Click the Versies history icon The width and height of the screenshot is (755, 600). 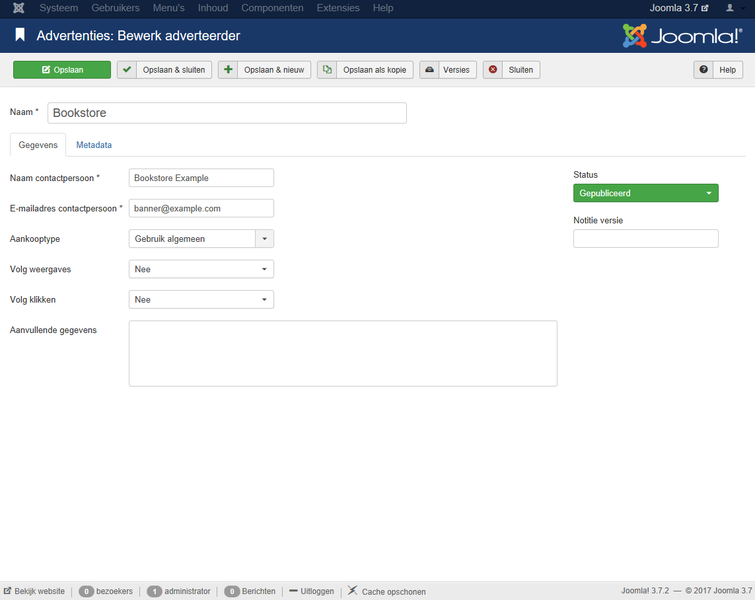point(430,70)
